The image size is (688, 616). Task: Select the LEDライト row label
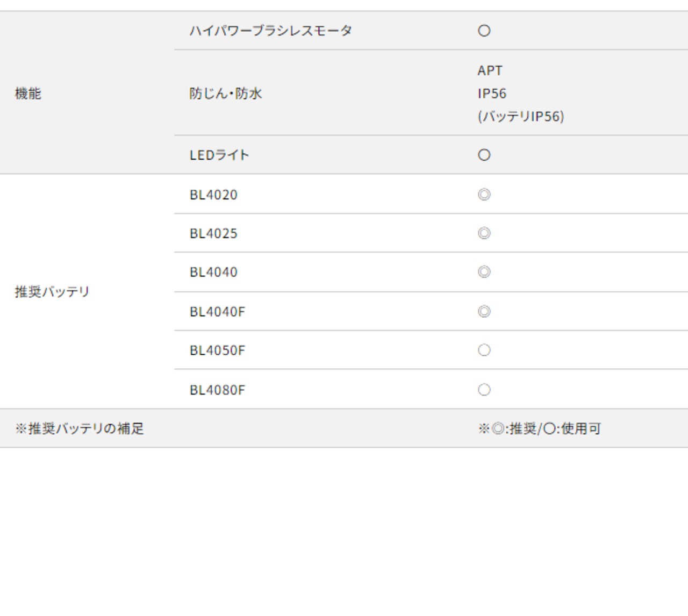(x=219, y=155)
